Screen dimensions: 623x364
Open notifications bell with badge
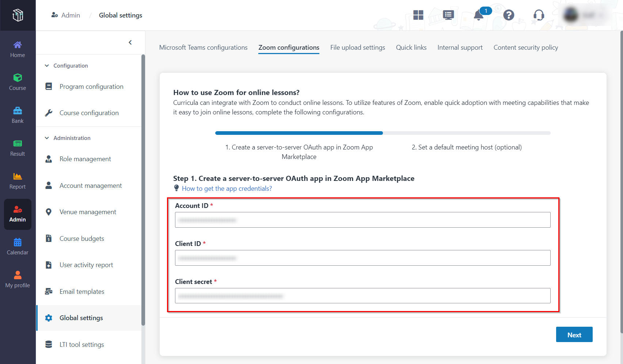[479, 15]
